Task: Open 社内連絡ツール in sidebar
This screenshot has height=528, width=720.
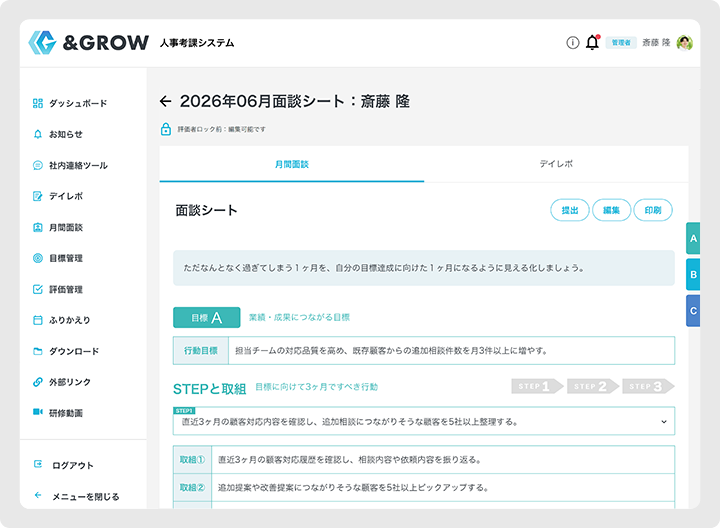Action: [x=70, y=165]
